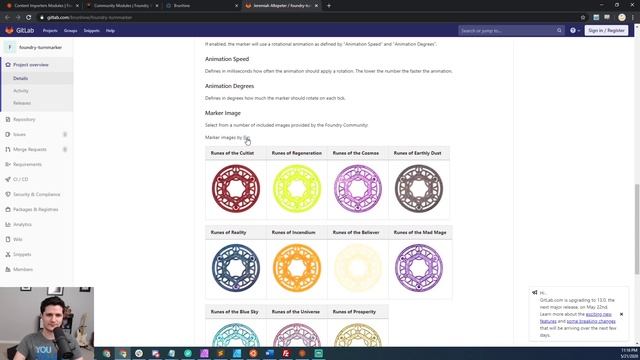
Task: Click the browser back arrow
Action: tap(8, 18)
